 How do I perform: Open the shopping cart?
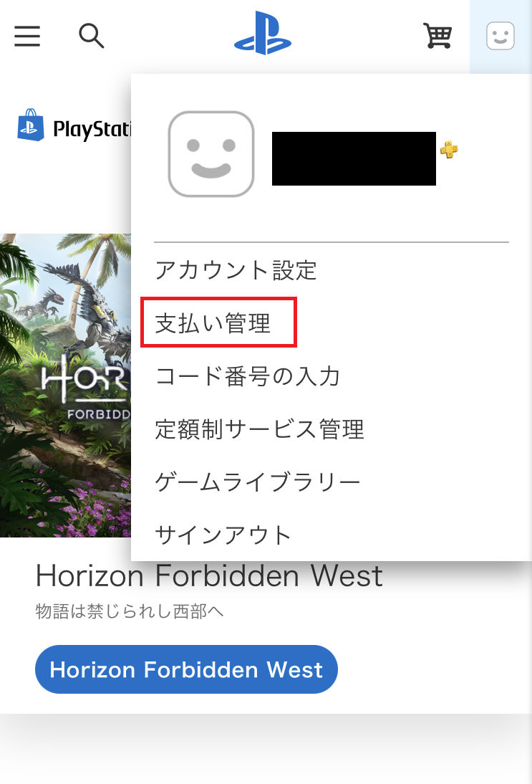[437, 36]
